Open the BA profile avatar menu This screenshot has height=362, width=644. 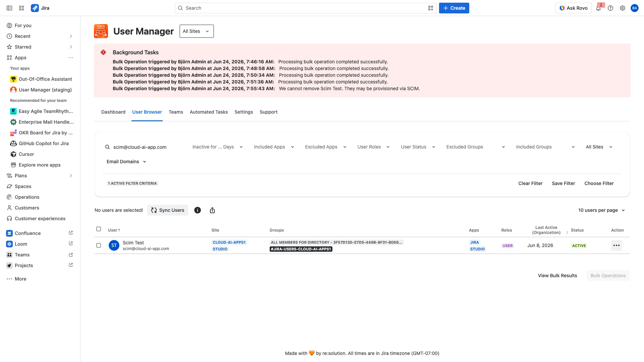pyautogui.click(x=635, y=8)
